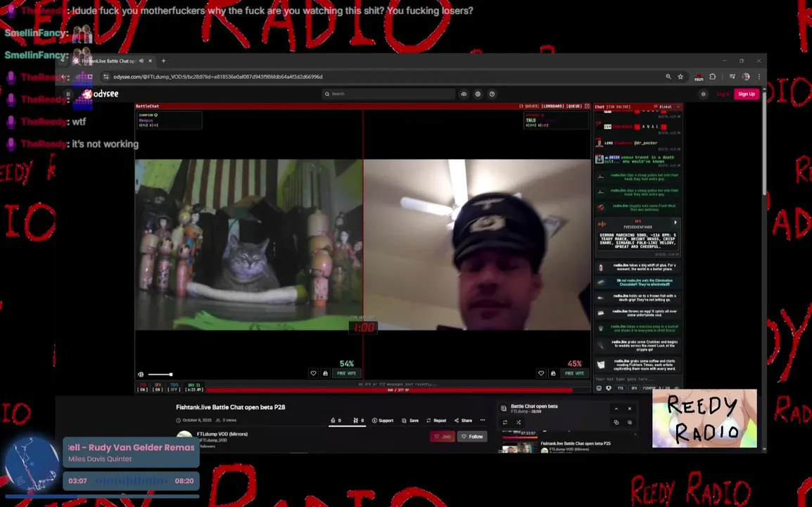Follow the FTLdump VOD channel
This screenshot has width=812, height=507.
(x=472, y=437)
